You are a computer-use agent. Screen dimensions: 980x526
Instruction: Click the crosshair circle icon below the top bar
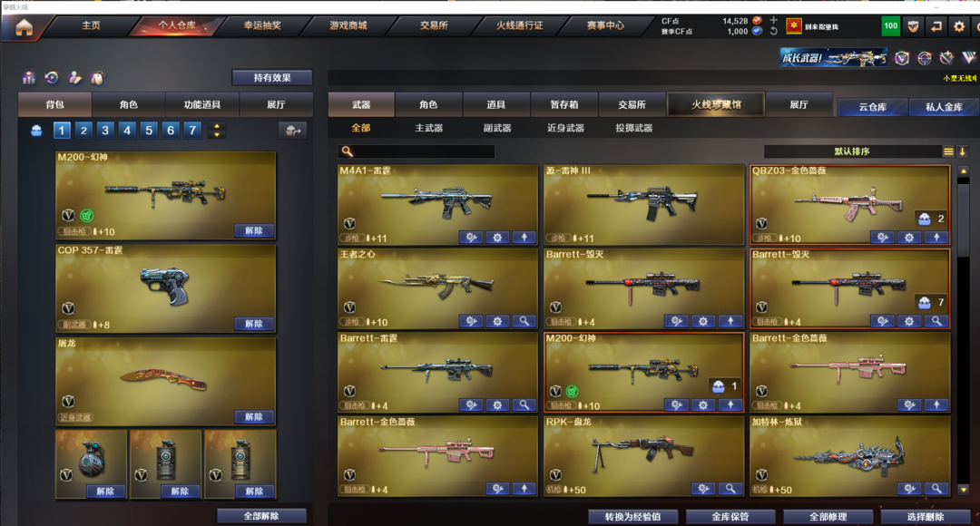tap(924, 58)
